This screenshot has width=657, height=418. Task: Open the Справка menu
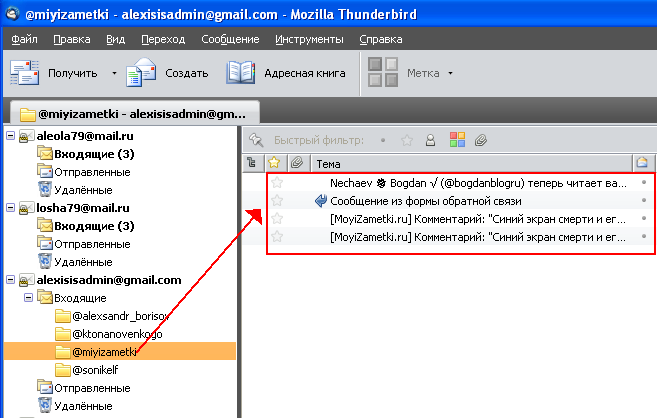tap(380, 39)
